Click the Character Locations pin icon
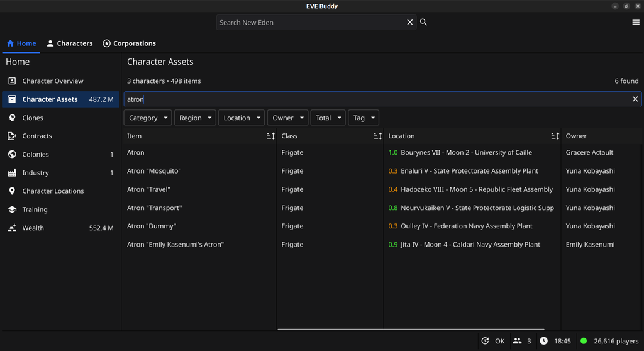Viewport: 644px width, 351px height. coord(12,191)
